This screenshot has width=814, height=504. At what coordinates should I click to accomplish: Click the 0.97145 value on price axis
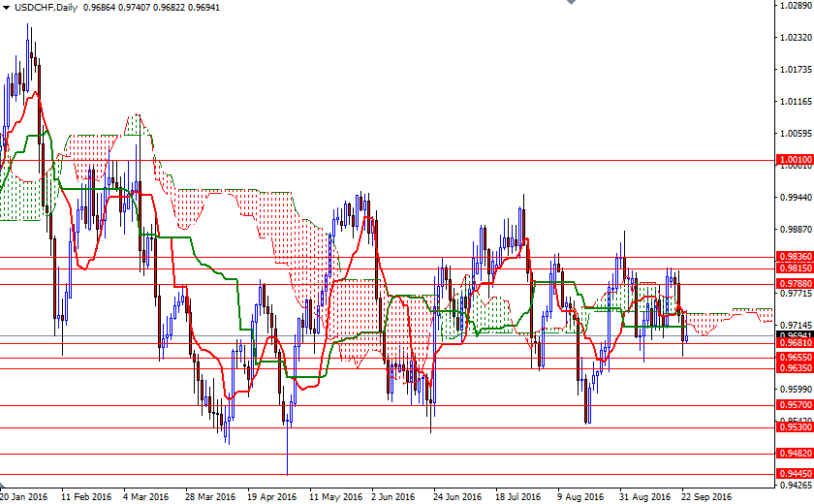pyautogui.click(x=796, y=326)
